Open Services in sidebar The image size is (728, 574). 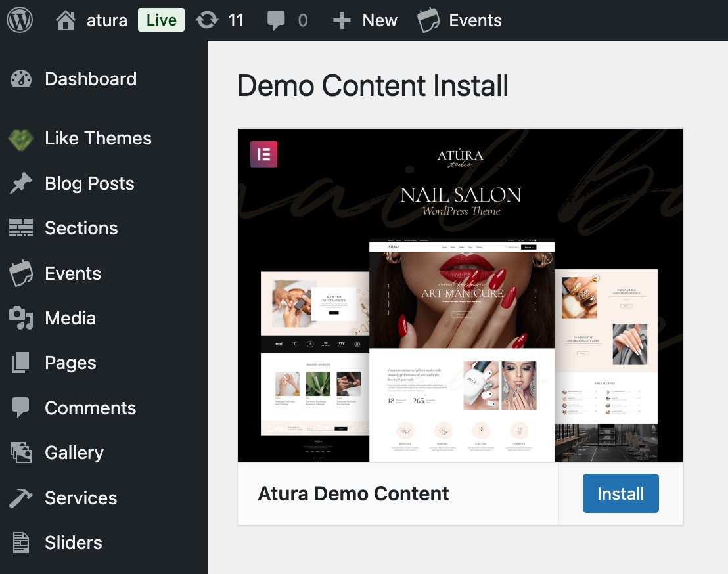pyautogui.click(x=81, y=498)
